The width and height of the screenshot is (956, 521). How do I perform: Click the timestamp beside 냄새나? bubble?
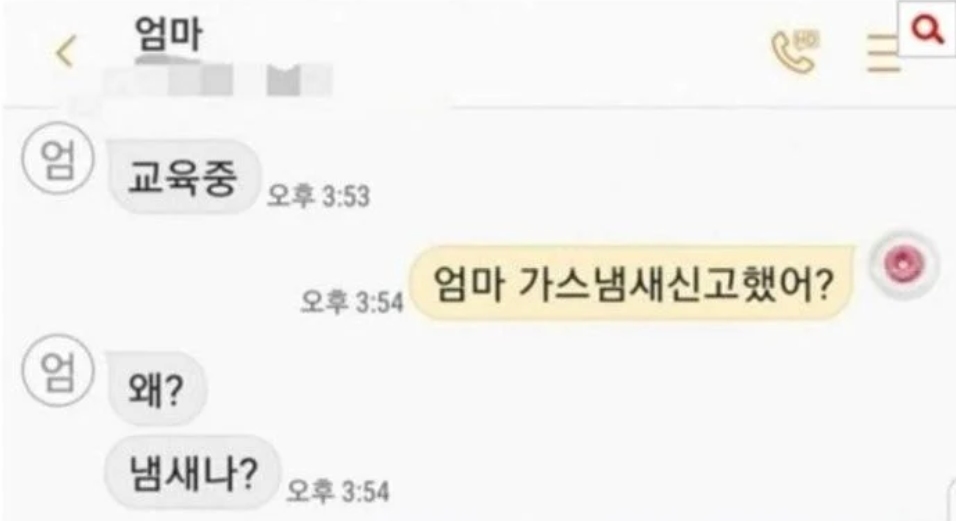coord(338,491)
